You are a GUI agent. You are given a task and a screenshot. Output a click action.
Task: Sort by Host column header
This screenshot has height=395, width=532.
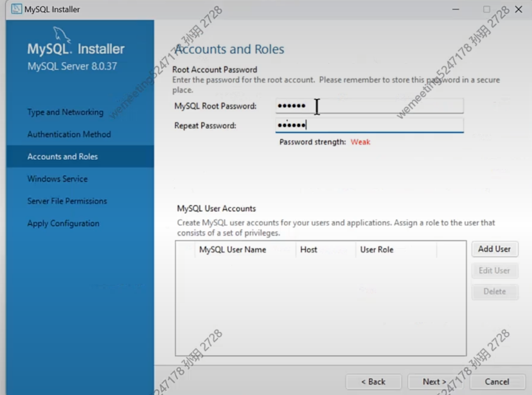pos(326,250)
